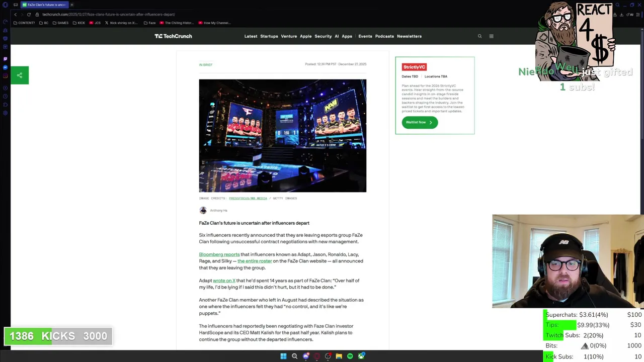Click the Waitlist Now button

click(x=420, y=122)
